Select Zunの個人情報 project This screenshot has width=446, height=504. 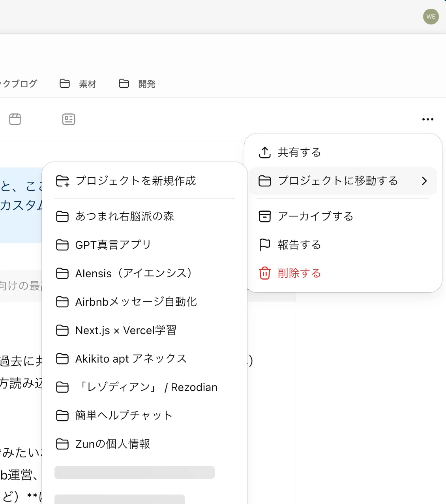[x=144, y=444]
